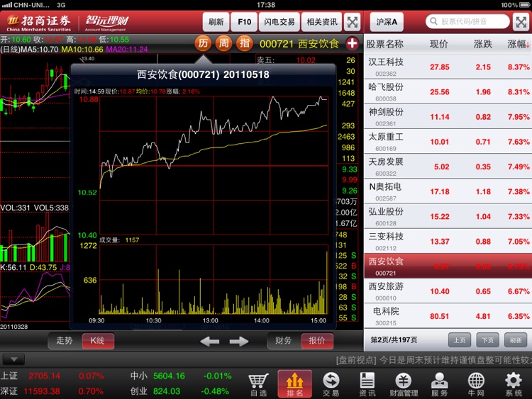Sort list by 涨幅 column
The width and height of the screenshot is (532, 399).
tap(519, 44)
